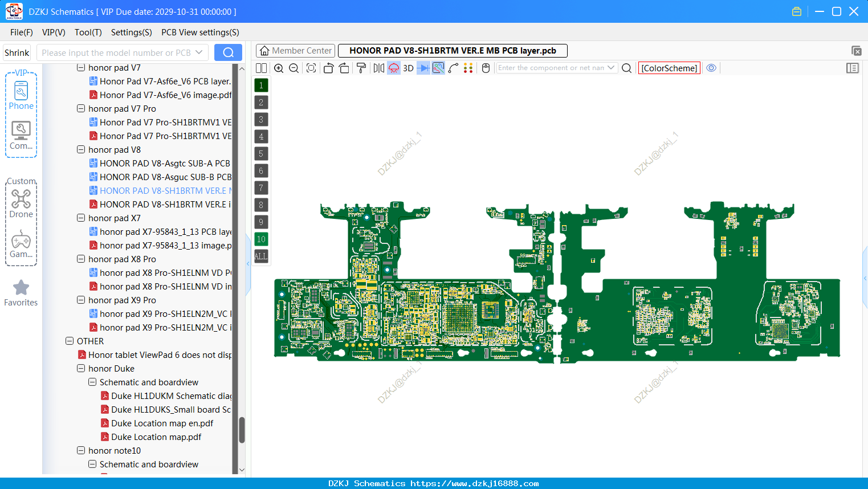
Task: Show PCB layer 2
Action: 261,103
